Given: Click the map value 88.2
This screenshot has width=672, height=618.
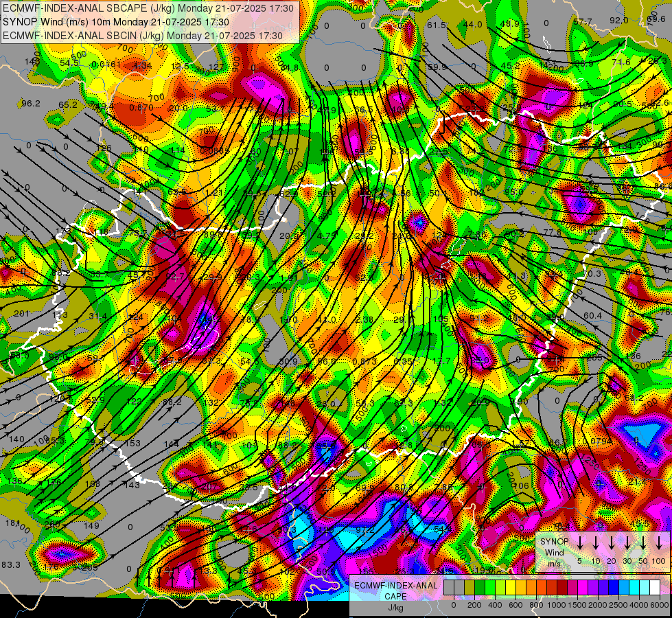Looking at the screenshot, I should pyautogui.click(x=172, y=402).
